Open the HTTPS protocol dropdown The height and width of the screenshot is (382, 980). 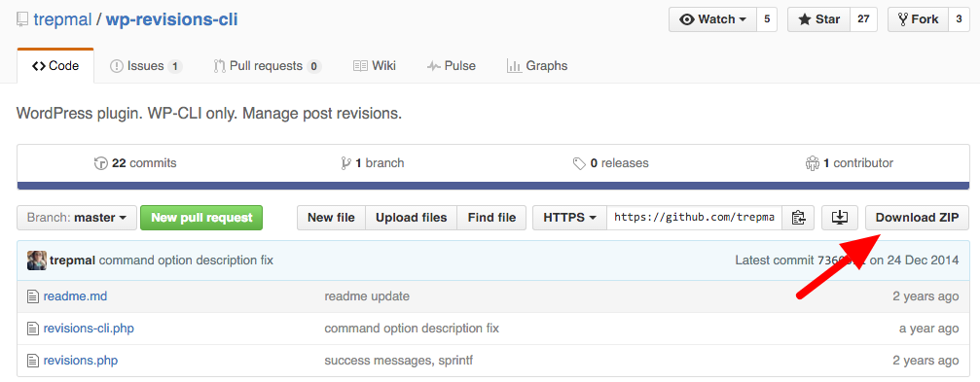(569, 218)
